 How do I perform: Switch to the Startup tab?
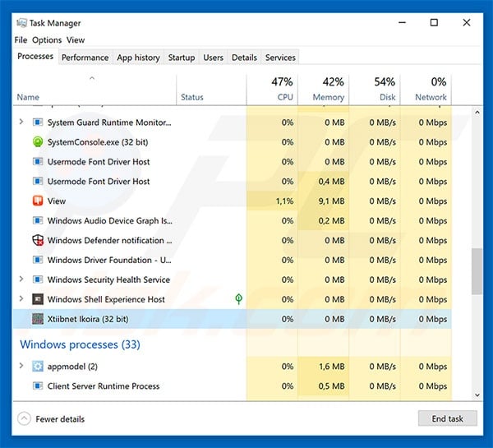pos(182,58)
